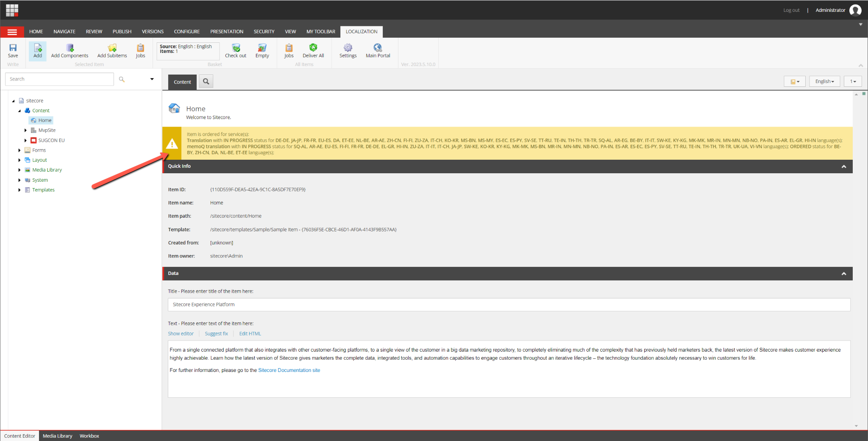Click in the tree Search field
Screen dimensions: 868x441
tap(59, 79)
